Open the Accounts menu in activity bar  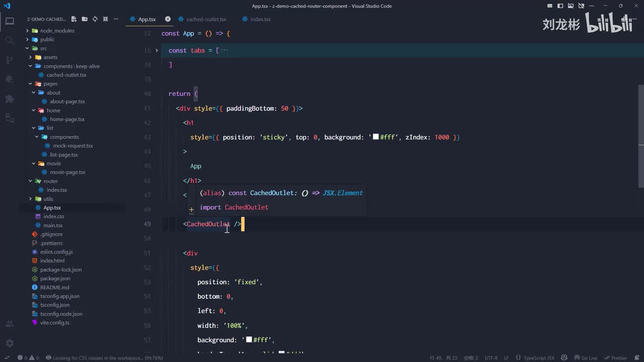point(10,324)
